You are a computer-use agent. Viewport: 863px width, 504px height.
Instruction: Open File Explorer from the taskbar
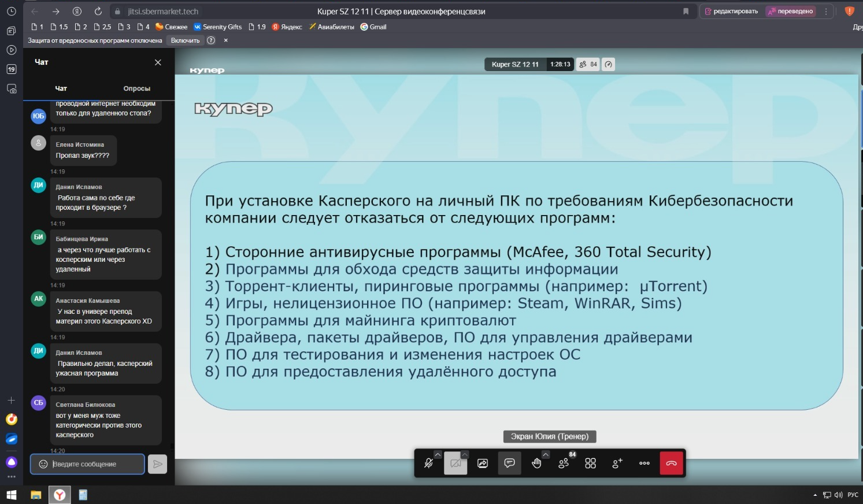pos(36,495)
